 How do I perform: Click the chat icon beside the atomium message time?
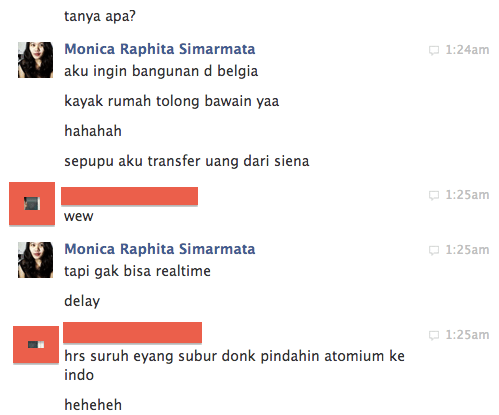tap(434, 335)
